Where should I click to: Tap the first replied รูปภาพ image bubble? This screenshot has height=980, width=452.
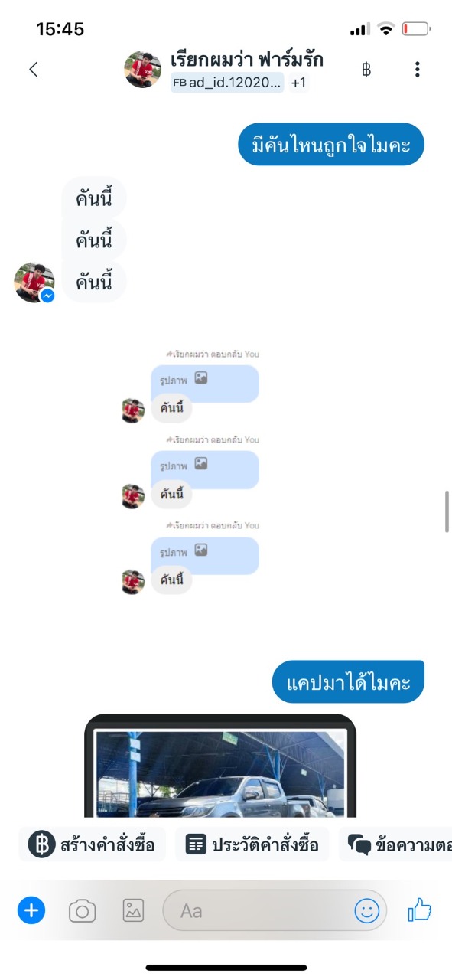(205, 384)
